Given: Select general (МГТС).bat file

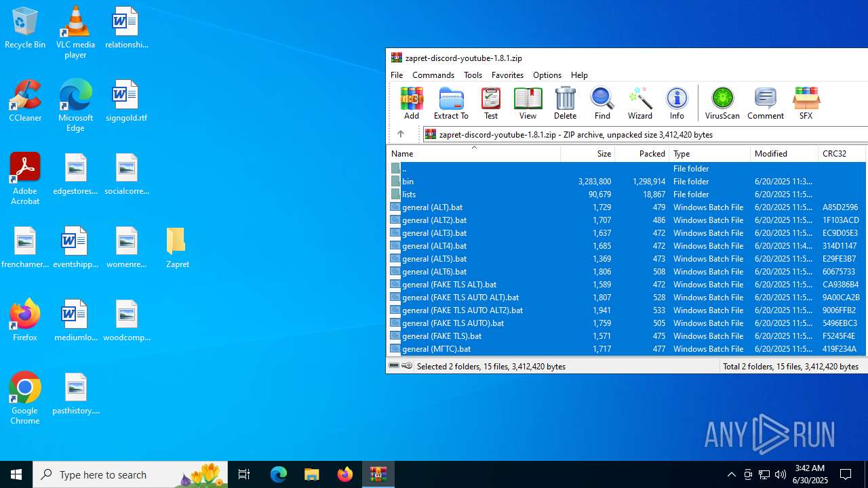Looking at the screenshot, I should coord(627,349).
